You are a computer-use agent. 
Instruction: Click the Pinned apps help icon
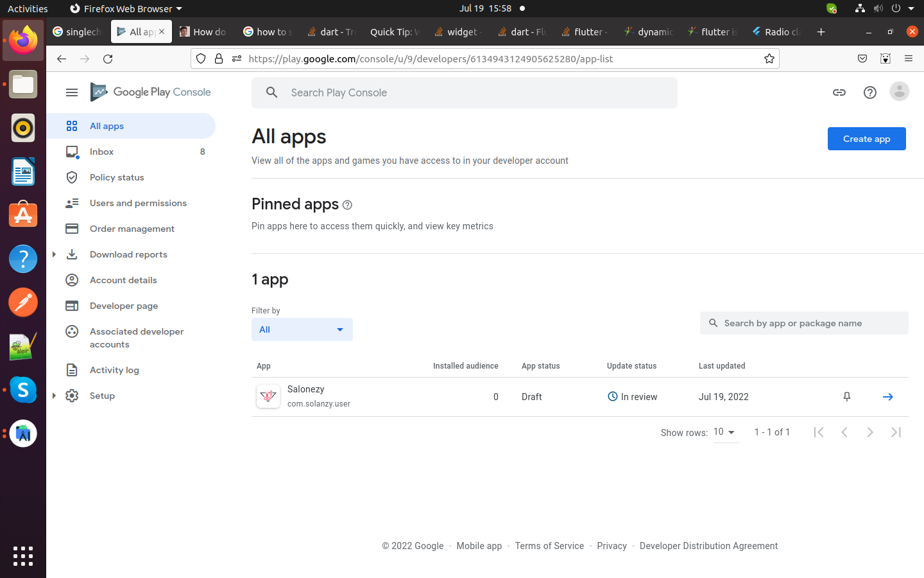347,205
